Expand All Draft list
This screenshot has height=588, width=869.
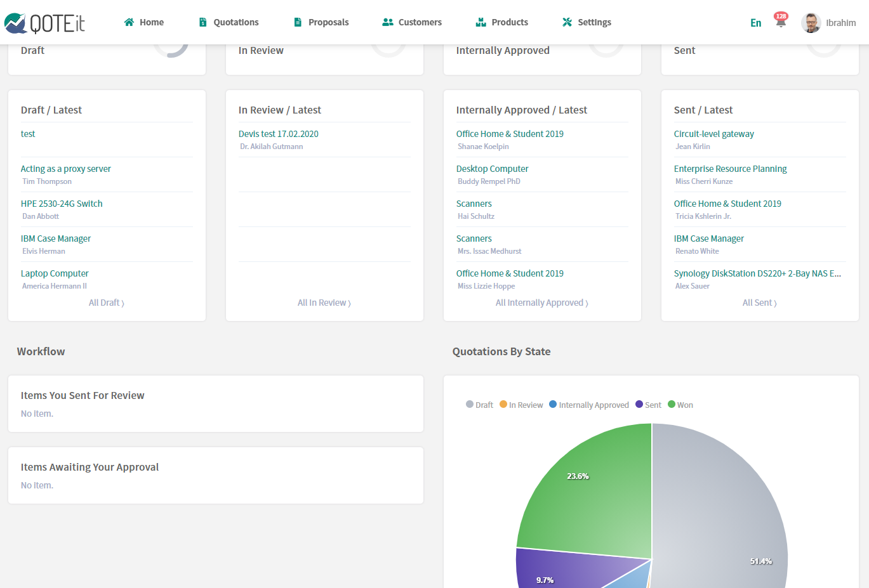[x=106, y=303]
